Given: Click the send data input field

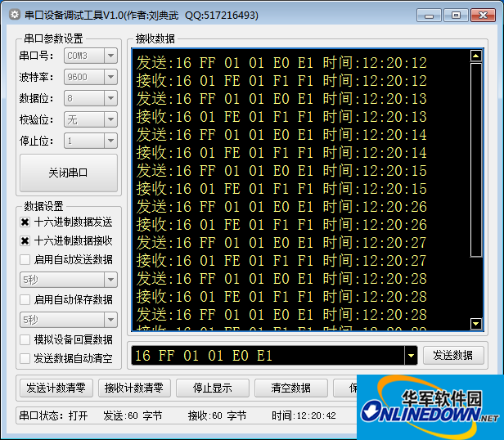Looking at the screenshot, I should click(268, 356).
